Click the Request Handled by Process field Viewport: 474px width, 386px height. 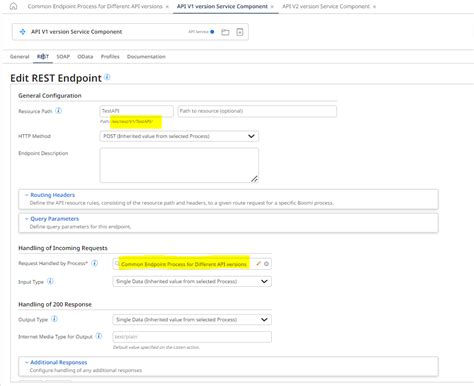click(x=192, y=264)
